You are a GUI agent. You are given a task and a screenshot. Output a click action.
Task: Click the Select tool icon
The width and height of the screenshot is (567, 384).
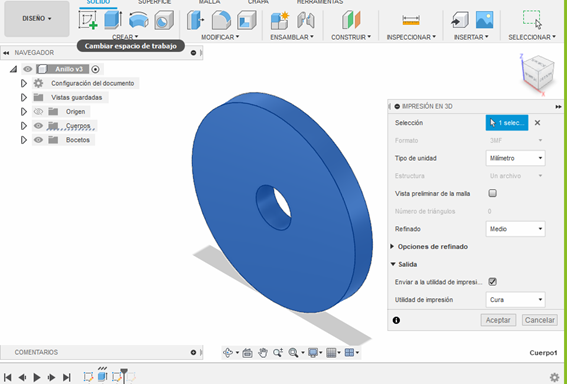(x=532, y=20)
